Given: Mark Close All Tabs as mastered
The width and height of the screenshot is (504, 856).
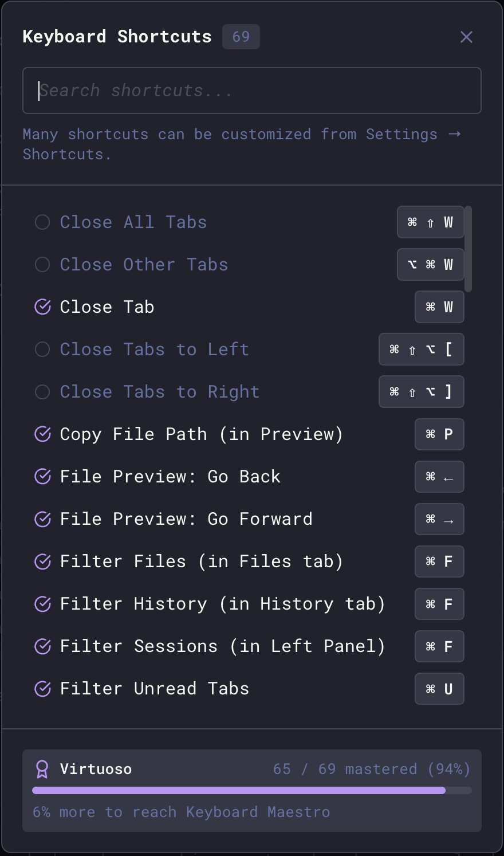Looking at the screenshot, I should (x=42, y=222).
